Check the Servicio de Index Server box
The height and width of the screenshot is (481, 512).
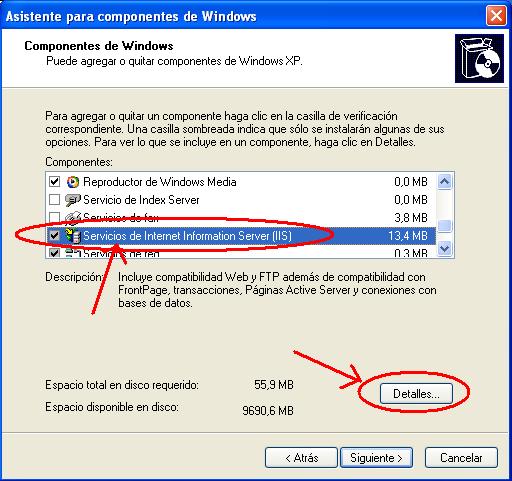click(x=54, y=200)
